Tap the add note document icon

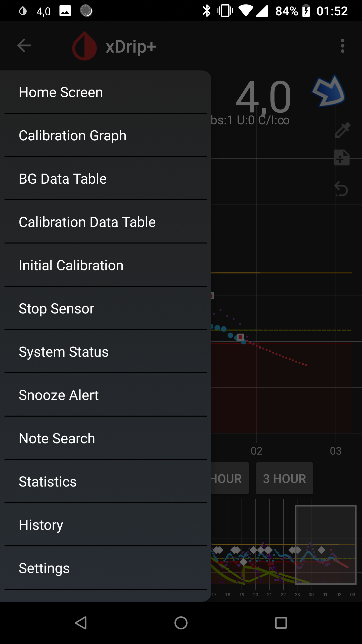point(341,157)
